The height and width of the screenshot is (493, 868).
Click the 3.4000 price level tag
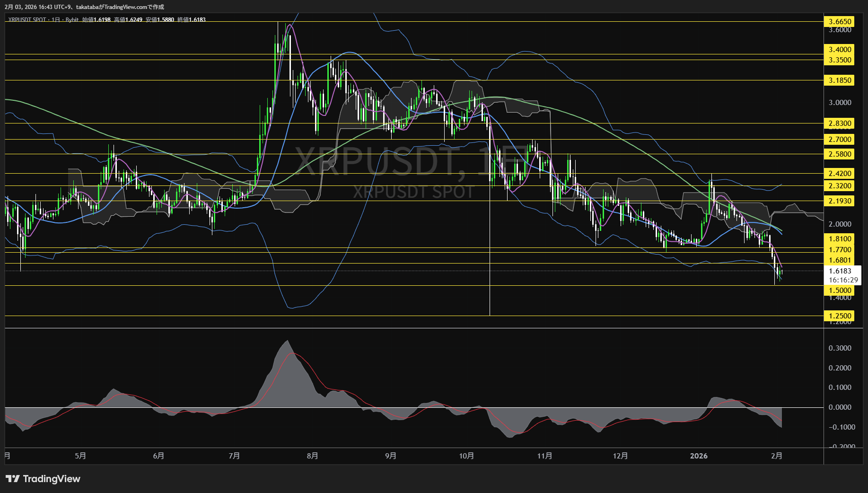pyautogui.click(x=840, y=49)
